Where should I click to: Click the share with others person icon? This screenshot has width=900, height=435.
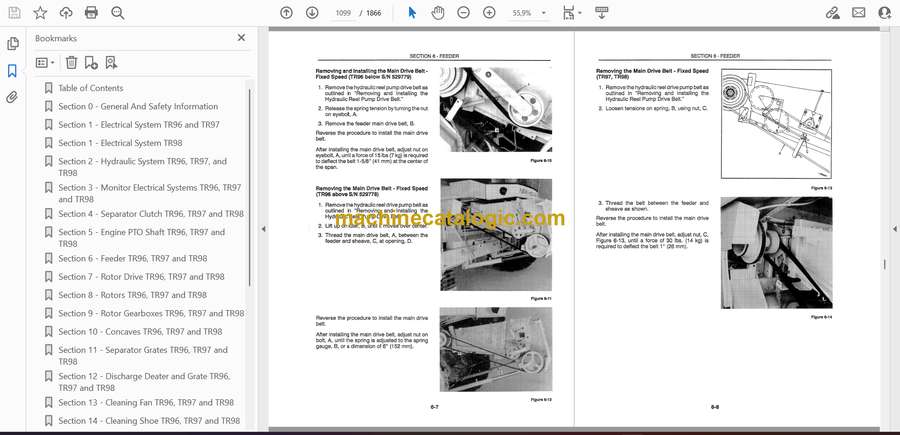885,13
